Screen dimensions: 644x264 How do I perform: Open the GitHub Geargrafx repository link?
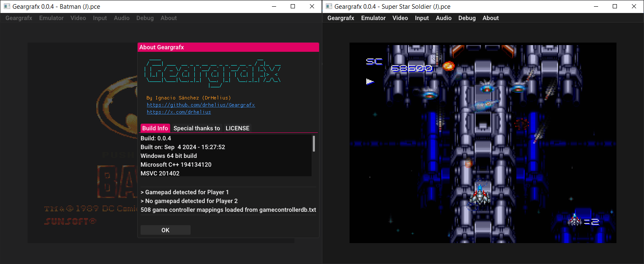pos(201,105)
